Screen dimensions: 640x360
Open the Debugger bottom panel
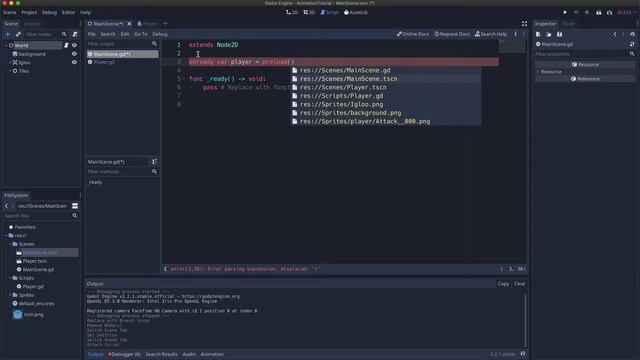coord(124,354)
